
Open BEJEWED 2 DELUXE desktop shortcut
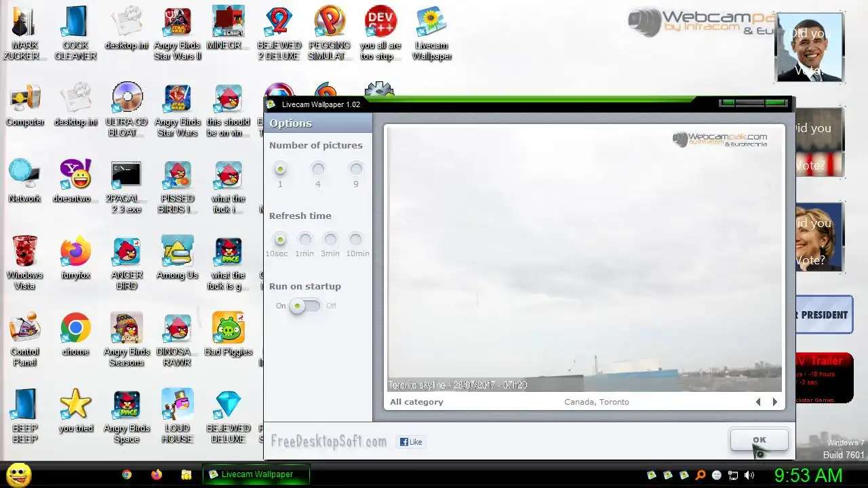(278, 33)
